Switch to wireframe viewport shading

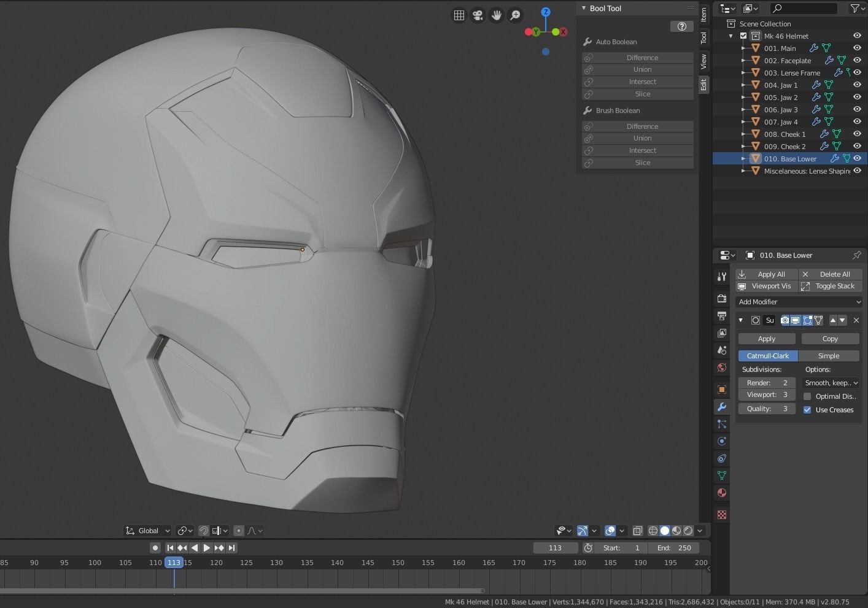[x=653, y=531]
